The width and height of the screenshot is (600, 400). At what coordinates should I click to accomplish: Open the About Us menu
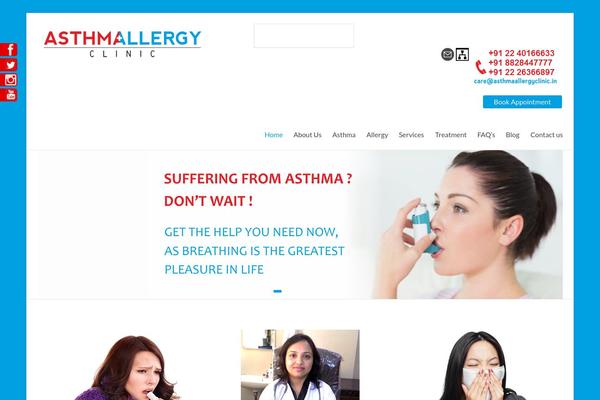pos(307,135)
